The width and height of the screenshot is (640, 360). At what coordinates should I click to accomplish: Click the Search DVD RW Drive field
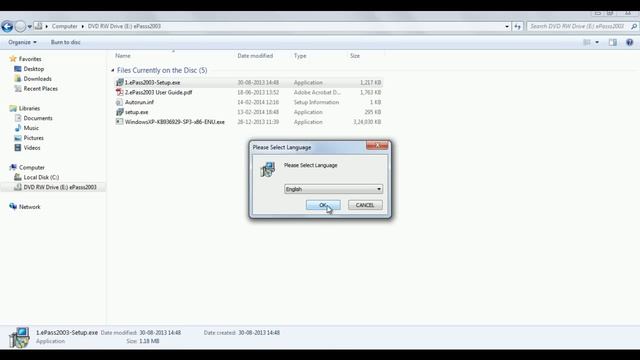coord(577,26)
